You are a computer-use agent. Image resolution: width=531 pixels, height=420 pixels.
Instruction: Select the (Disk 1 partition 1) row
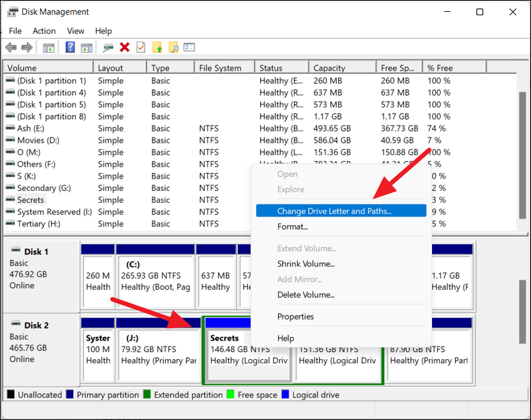260,81
